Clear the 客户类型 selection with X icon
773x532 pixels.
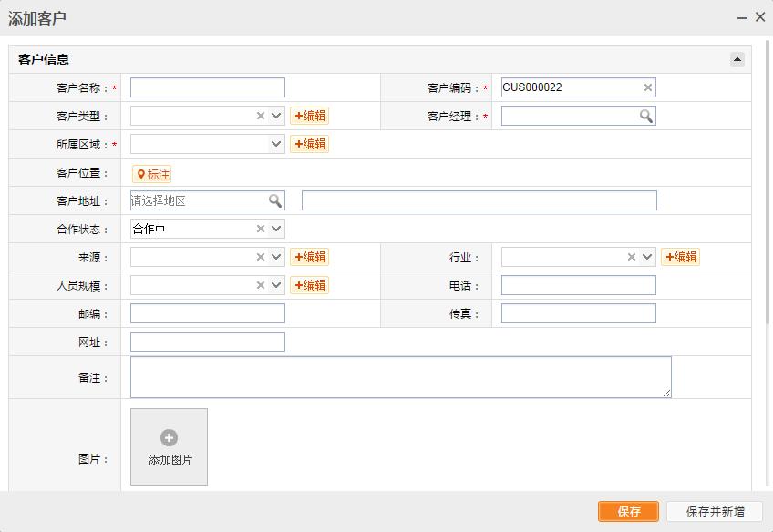pyautogui.click(x=261, y=116)
